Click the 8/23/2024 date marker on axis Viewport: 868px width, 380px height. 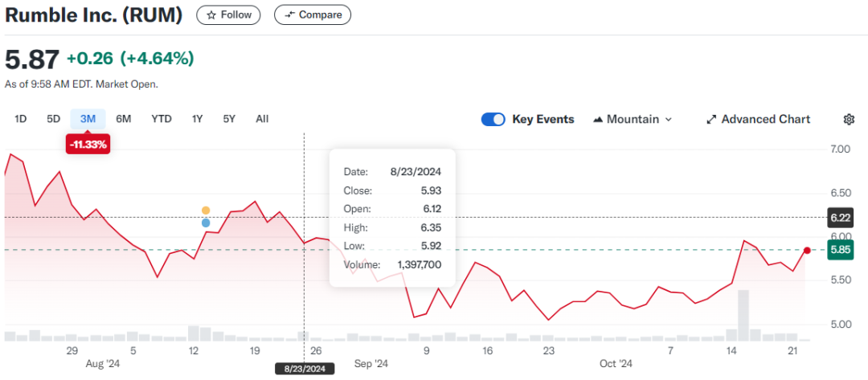pos(304,368)
